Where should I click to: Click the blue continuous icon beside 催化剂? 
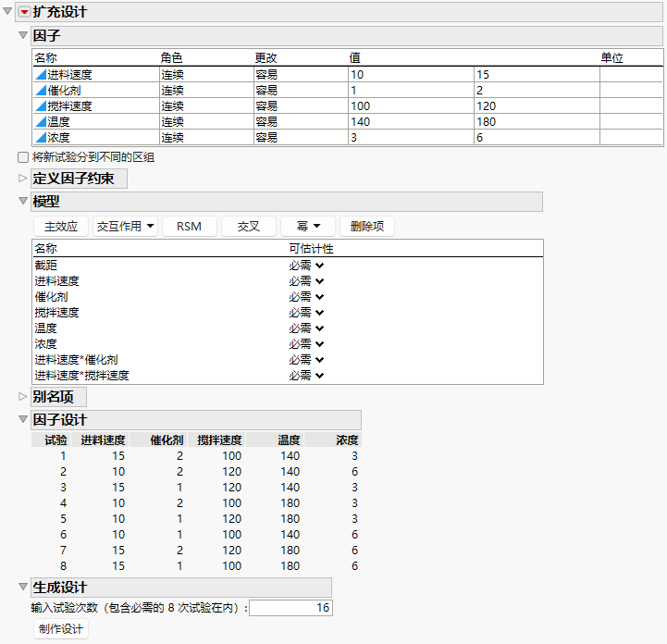coord(41,91)
